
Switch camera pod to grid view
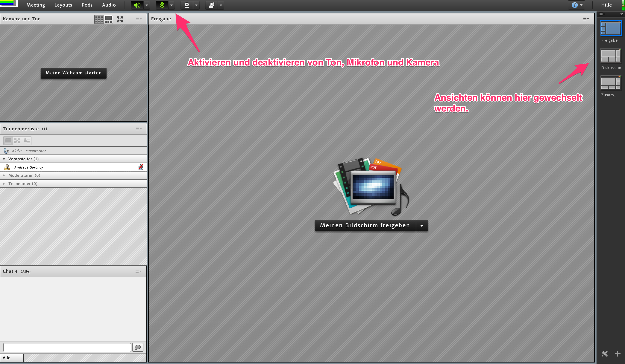[x=99, y=19]
